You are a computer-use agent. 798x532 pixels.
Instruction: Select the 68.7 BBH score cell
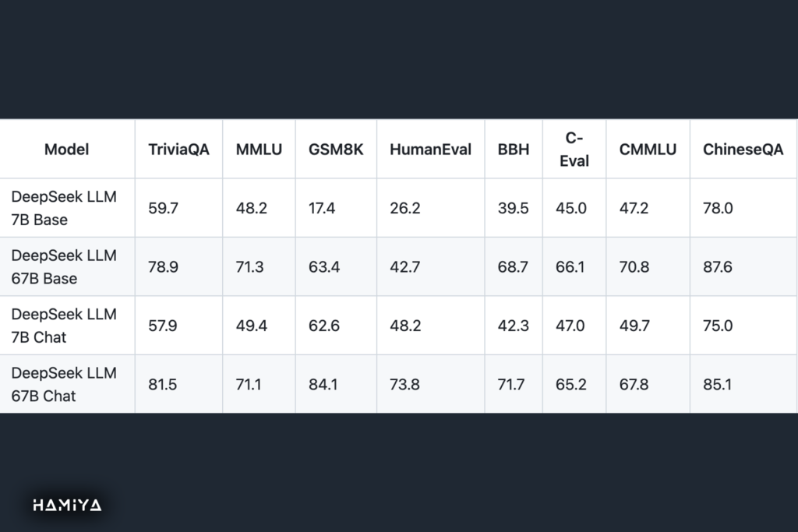coord(513,267)
